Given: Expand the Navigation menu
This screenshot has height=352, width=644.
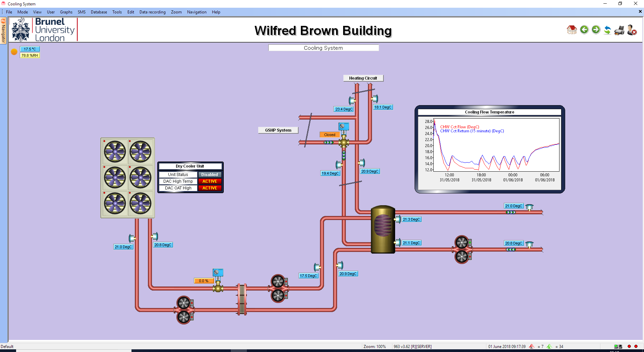Looking at the screenshot, I should click(197, 12).
